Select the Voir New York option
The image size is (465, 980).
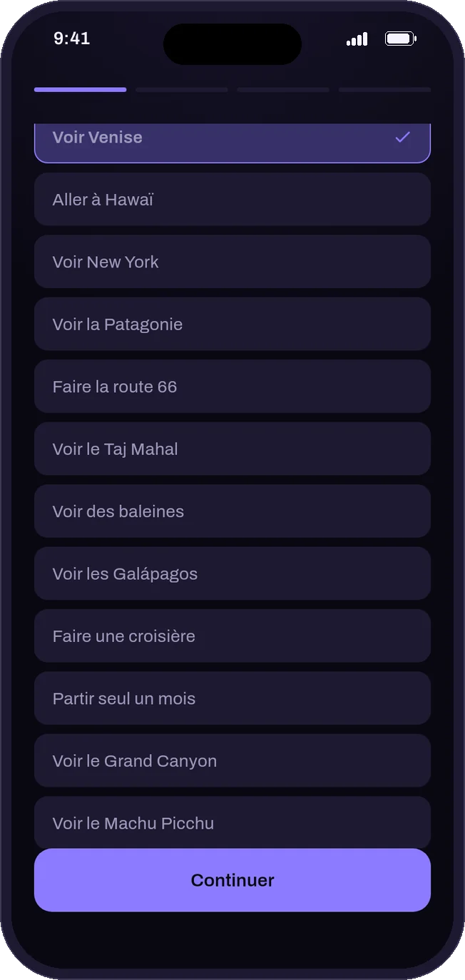[232, 262]
